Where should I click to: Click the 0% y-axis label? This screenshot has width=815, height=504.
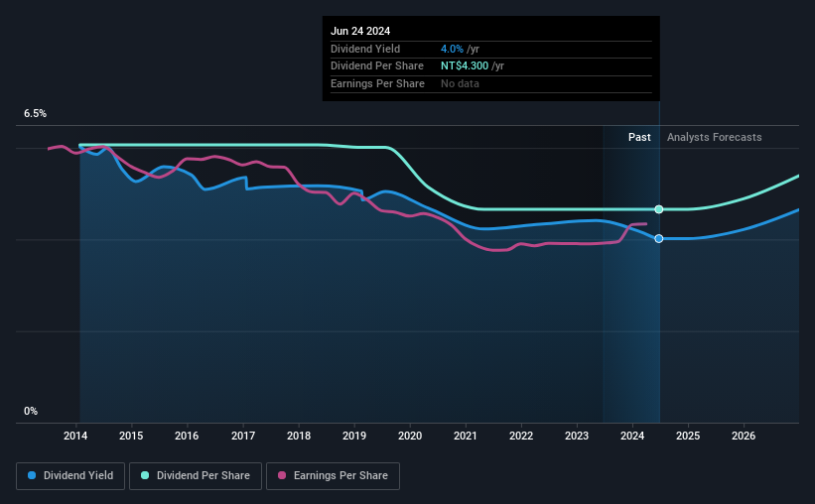point(31,411)
